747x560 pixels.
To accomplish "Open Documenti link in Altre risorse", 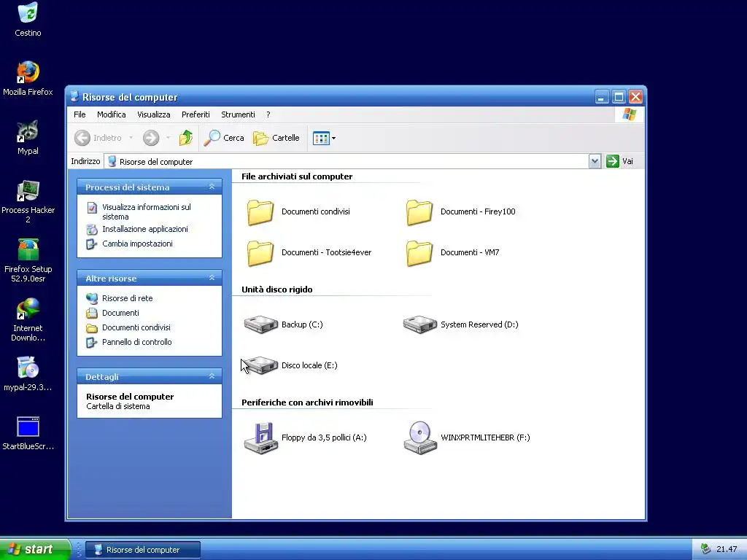I will pos(120,313).
